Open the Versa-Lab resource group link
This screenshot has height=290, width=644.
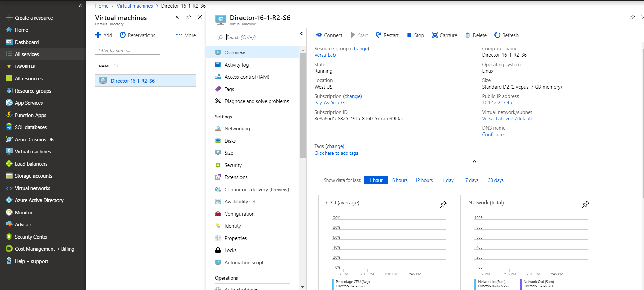[x=325, y=55]
